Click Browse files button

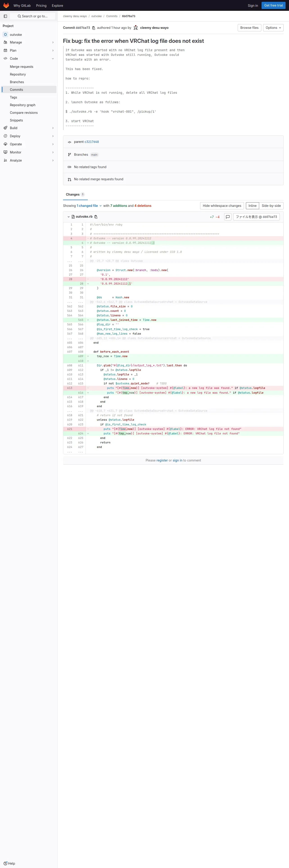pos(249,28)
